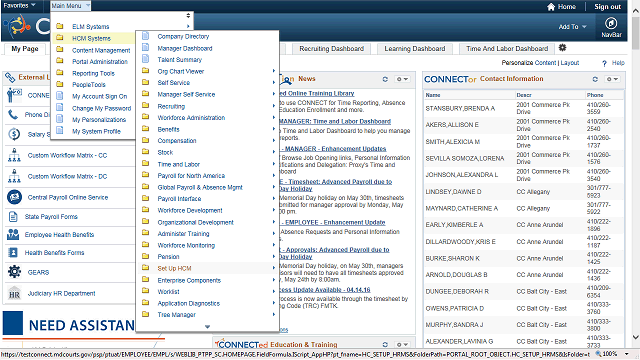The image size is (640, 360).
Task: Open dashboard settings gear beside tabs
Action: (x=562, y=48)
